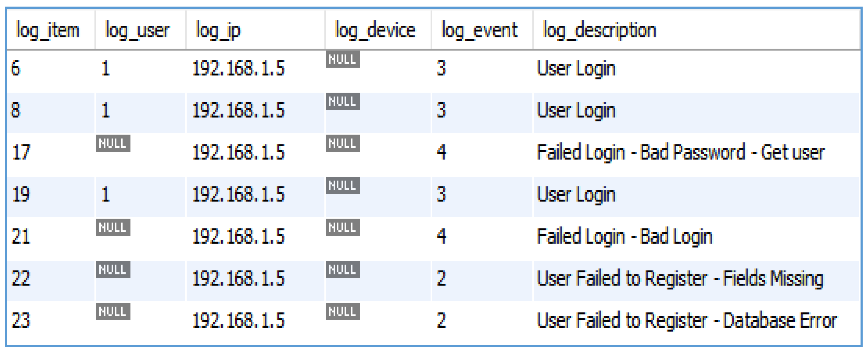Viewport: 868px width, 351px height.
Task: Click the NULL log_user badge in row 17
Action: (x=113, y=144)
